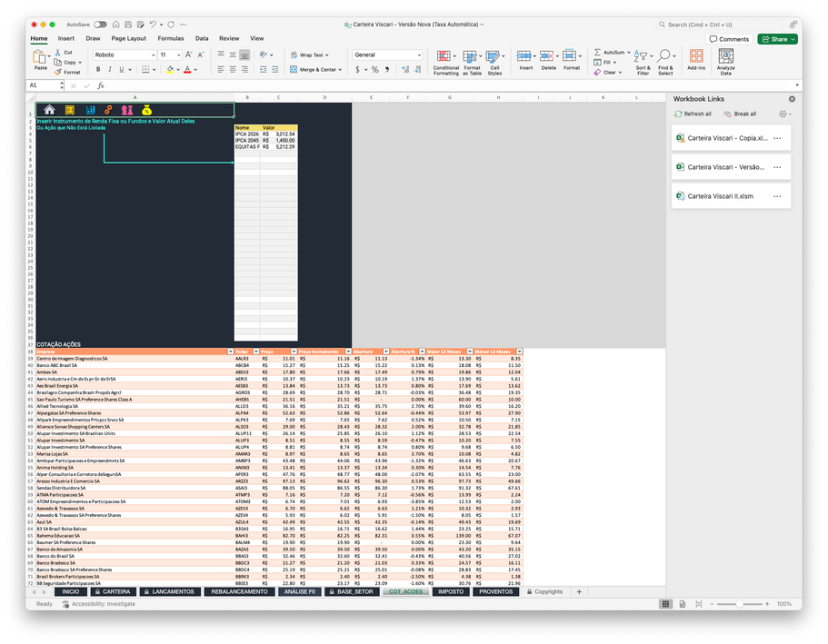The width and height of the screenshot is (828, 644).
Task: Click the blue bar chart sheet icon
Action: (90, 110)
